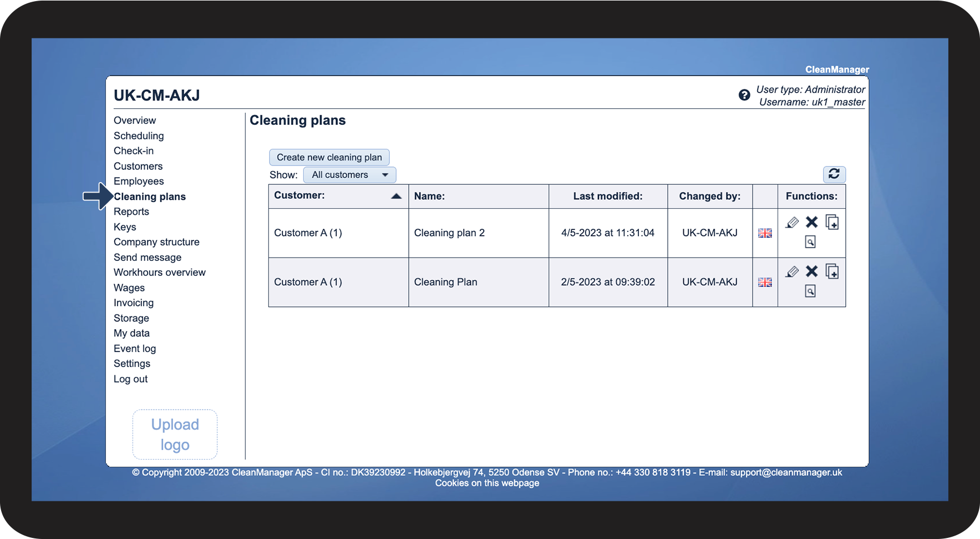Click the UK-CM-AKJ company title

pyautogui.click(x=156, y=95)
